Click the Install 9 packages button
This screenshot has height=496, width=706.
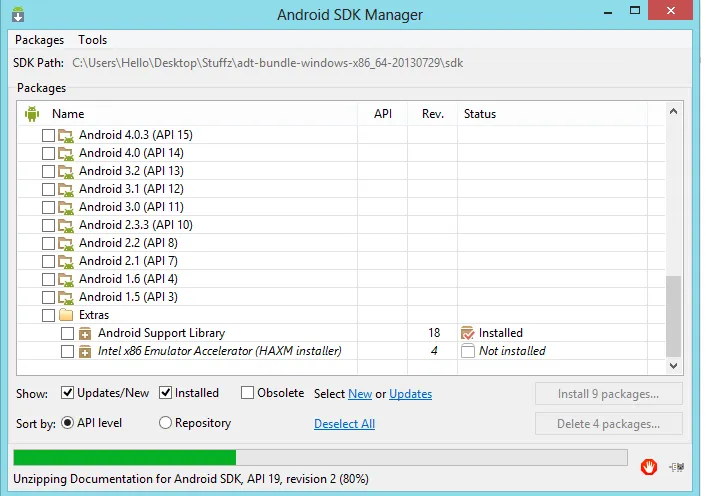tap(608, 394)
